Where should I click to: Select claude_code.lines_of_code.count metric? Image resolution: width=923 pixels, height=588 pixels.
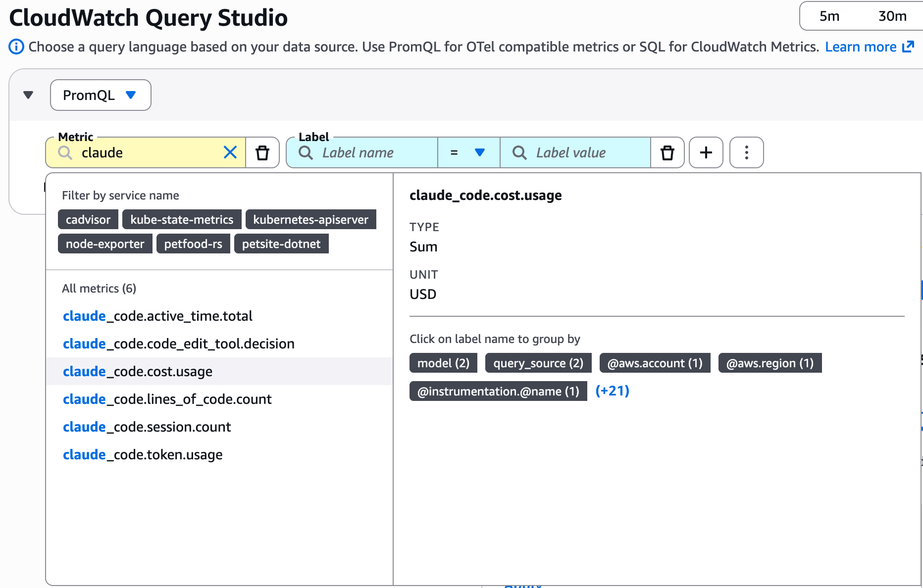click(x=219, y=399)
